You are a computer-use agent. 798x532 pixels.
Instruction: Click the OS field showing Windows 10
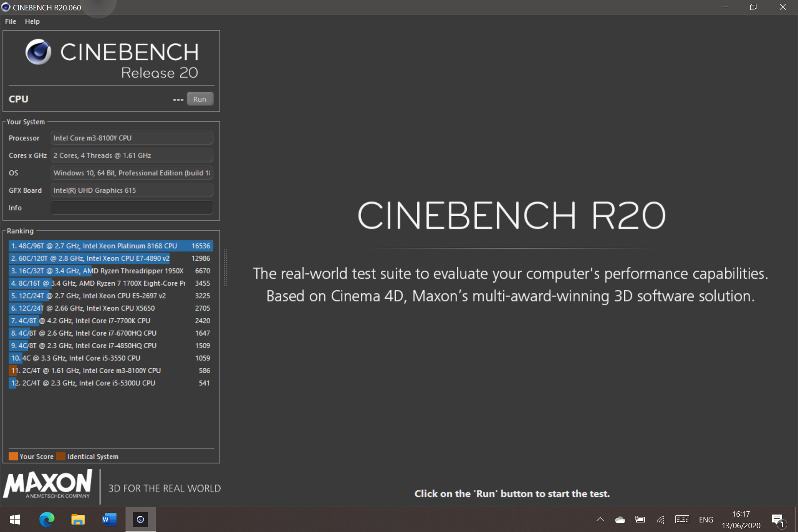click(x=132, y=173)
